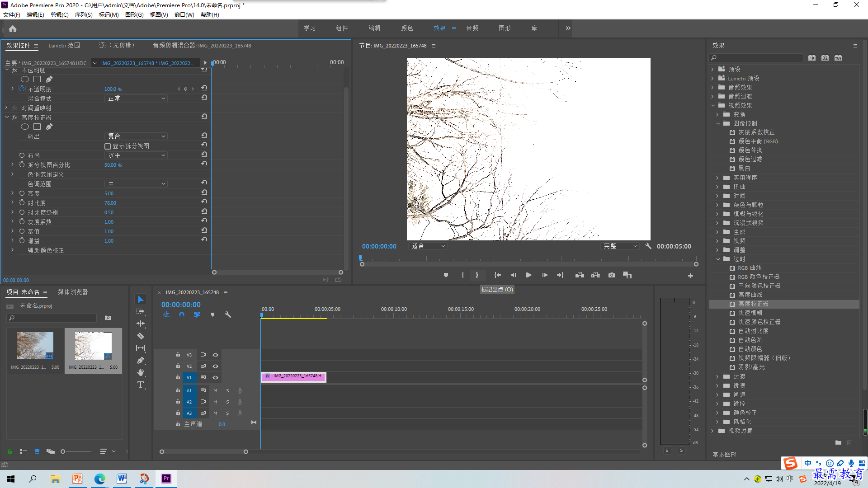Image resolution: width=868 pixels, height=488 pixels.
Task: Step back one frame
Action: click(x=513, y=275)
